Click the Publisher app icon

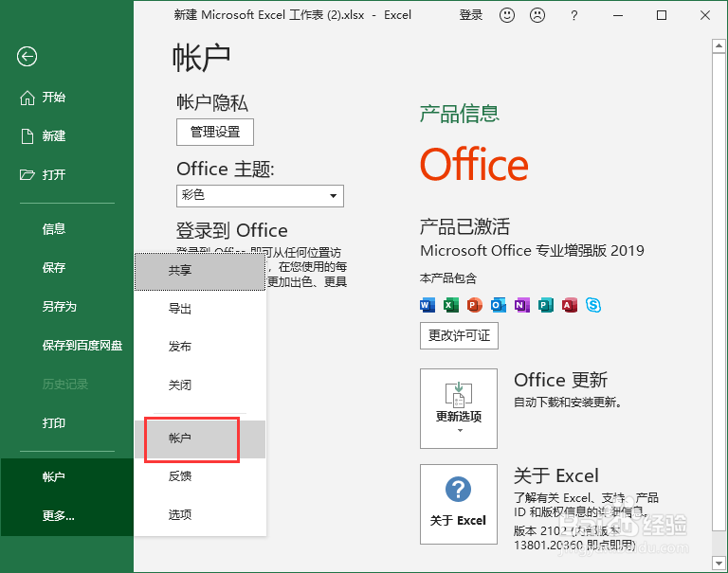[x=546, y=305]
